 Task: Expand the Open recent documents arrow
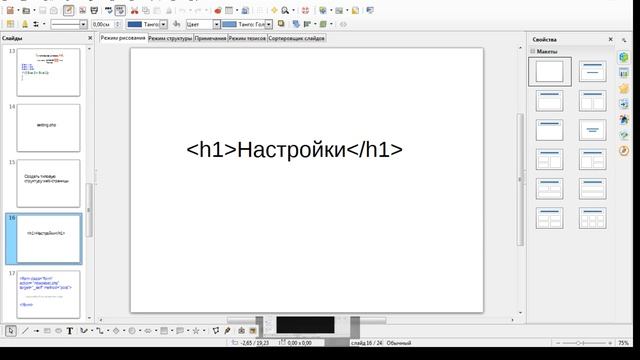click(34, 10)
